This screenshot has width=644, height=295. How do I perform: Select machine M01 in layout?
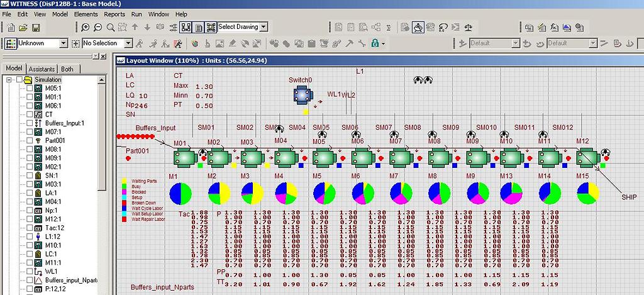click(186, 158)
